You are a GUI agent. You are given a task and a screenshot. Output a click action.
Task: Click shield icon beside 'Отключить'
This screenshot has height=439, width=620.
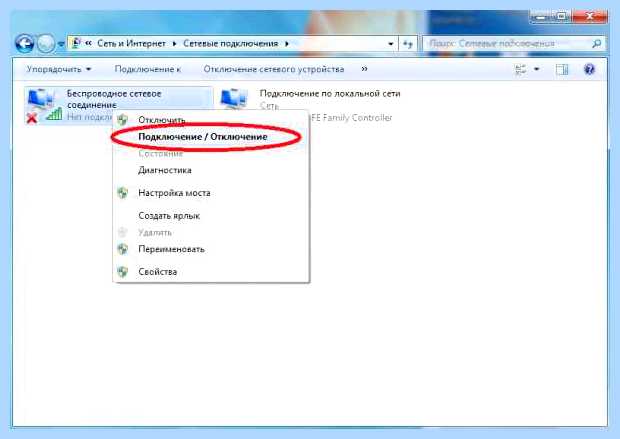(123, 119)
